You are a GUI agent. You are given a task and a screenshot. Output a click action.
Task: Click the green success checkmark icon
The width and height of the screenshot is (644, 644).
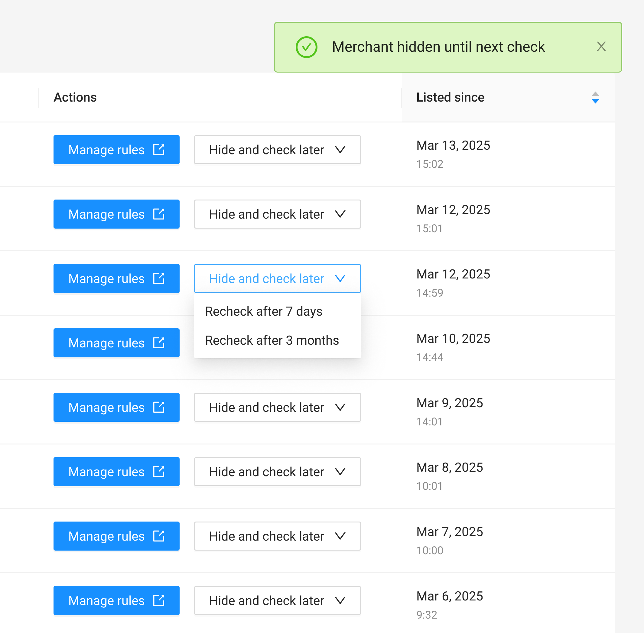306,47
